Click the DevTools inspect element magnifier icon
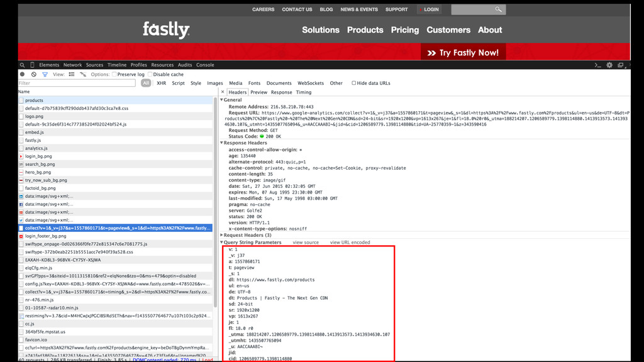Screen dimensions: 644x362 pos(22,65)
